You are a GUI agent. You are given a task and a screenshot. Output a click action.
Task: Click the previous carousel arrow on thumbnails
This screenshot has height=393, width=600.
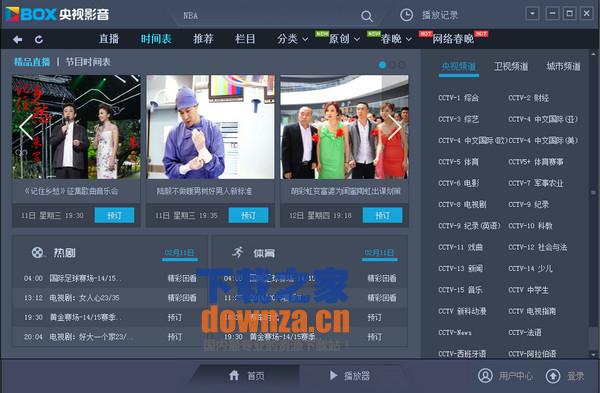click(26, 127)
